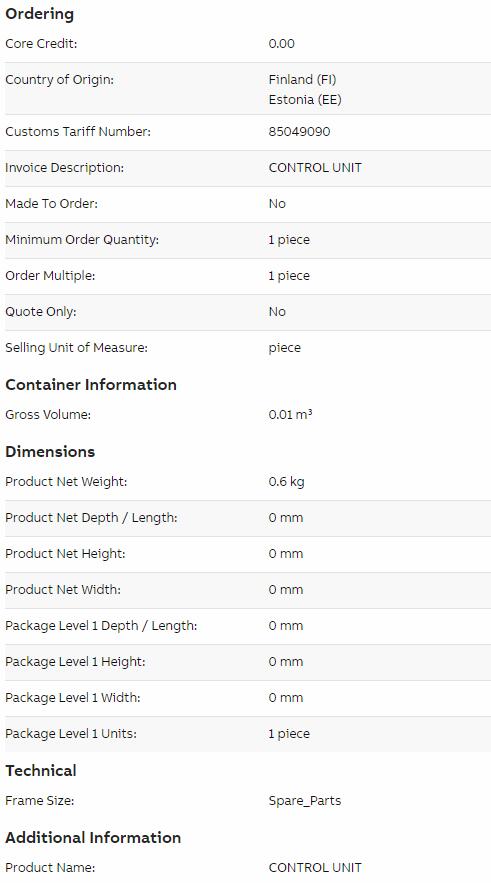Image resolution: width=491 pixels, height=883 pixels.
Task: Click the Dimensions section heading
Action: [x=50, y=452]
